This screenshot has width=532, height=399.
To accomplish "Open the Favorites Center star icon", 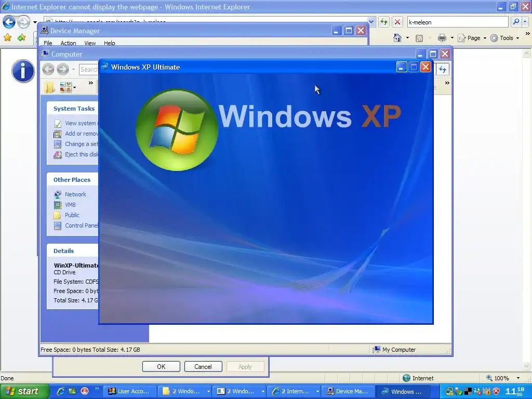I will (7, 37).
